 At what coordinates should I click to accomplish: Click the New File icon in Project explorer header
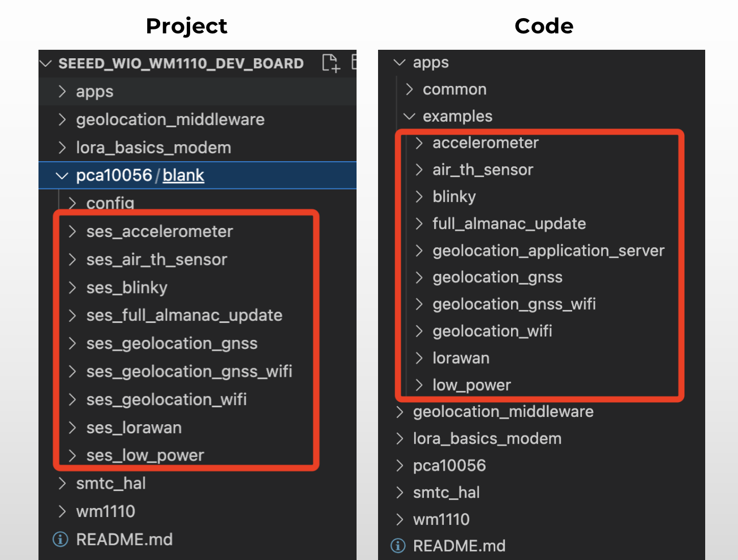click(x=331, y=63)
